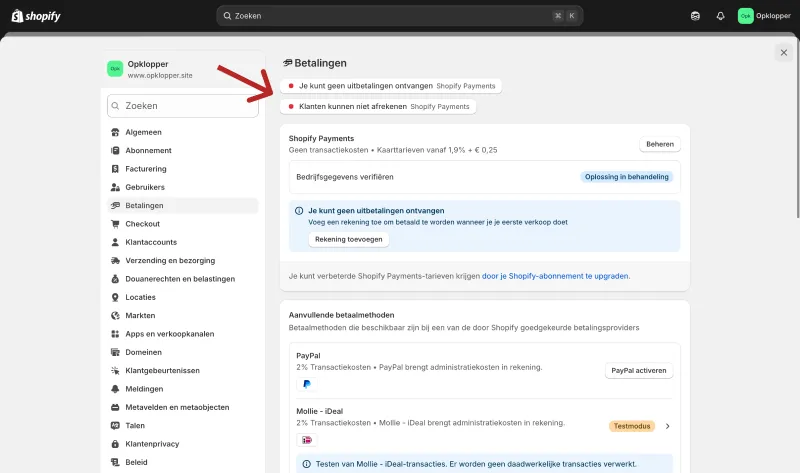Viewport: 800px width, 473px height.
Task: Open Gebruikers settings page
Action: point(183,187)
